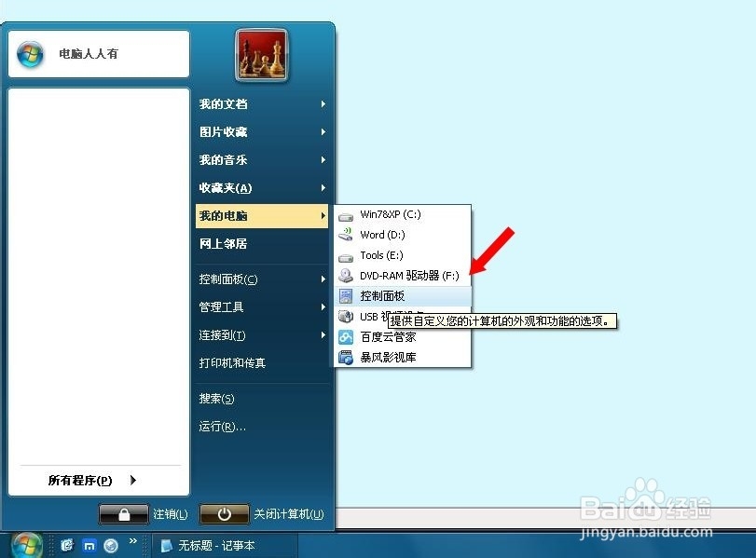Image resolution: width=756 pixels, height=558 pixels.
Task: Open the Win78XP (C:) drive
Action: [x=392, y=213]
